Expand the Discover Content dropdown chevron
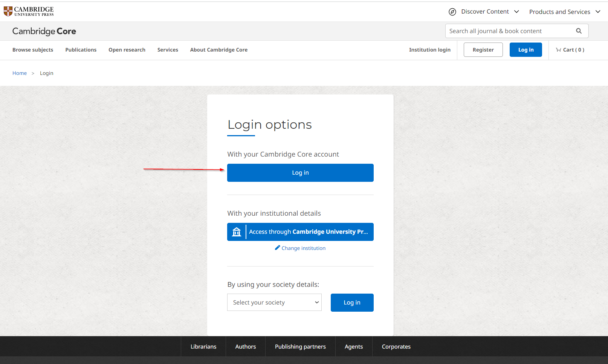Viewport: 608px width, 364px height. click(516, 12)
